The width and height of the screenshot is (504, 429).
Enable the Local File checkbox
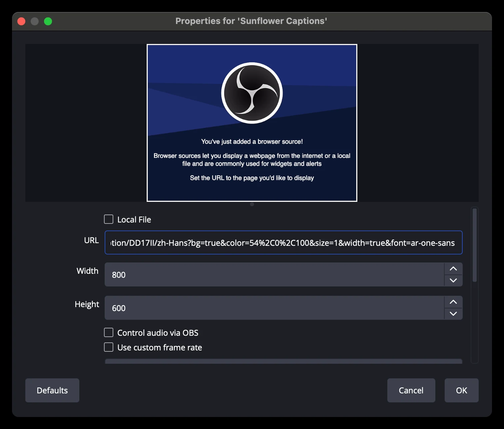click(109, 219)
